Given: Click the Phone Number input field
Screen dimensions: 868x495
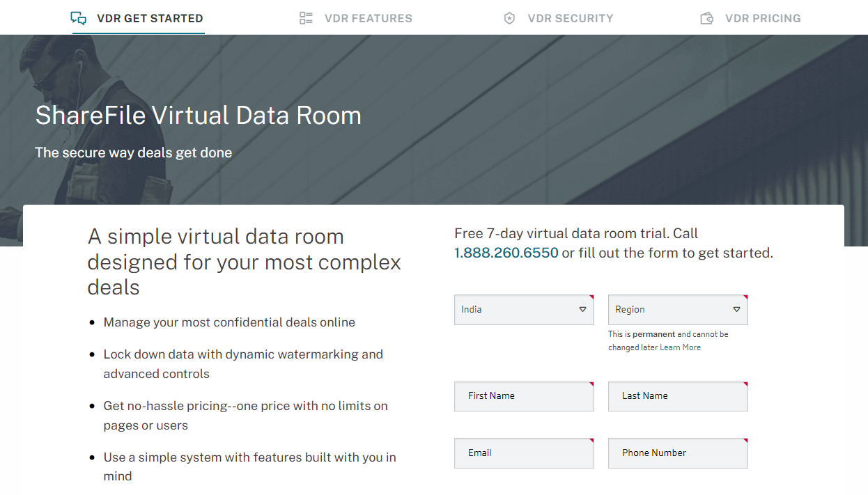Looking at the screenshot, I should [x=678, y=453].
